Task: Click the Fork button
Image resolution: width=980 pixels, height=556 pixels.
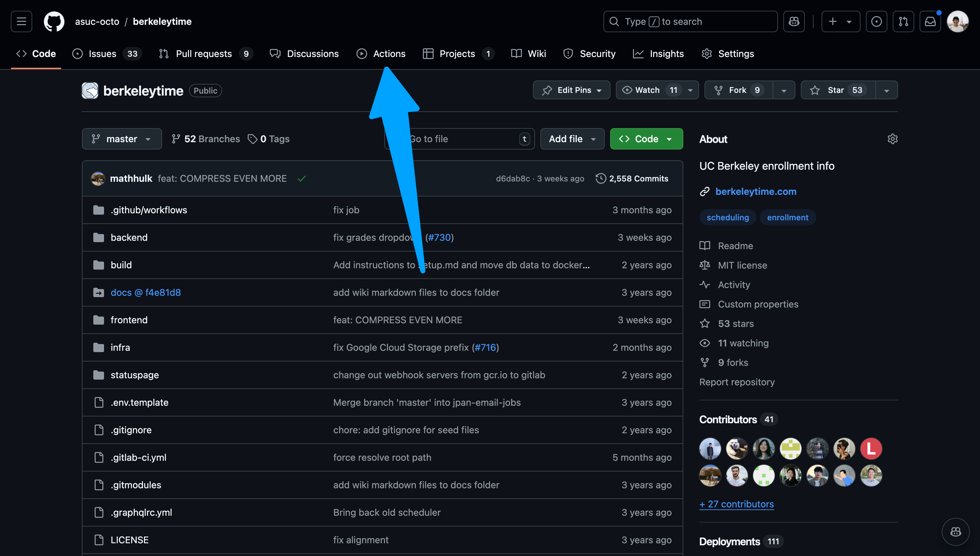Action: coord(739,90)
